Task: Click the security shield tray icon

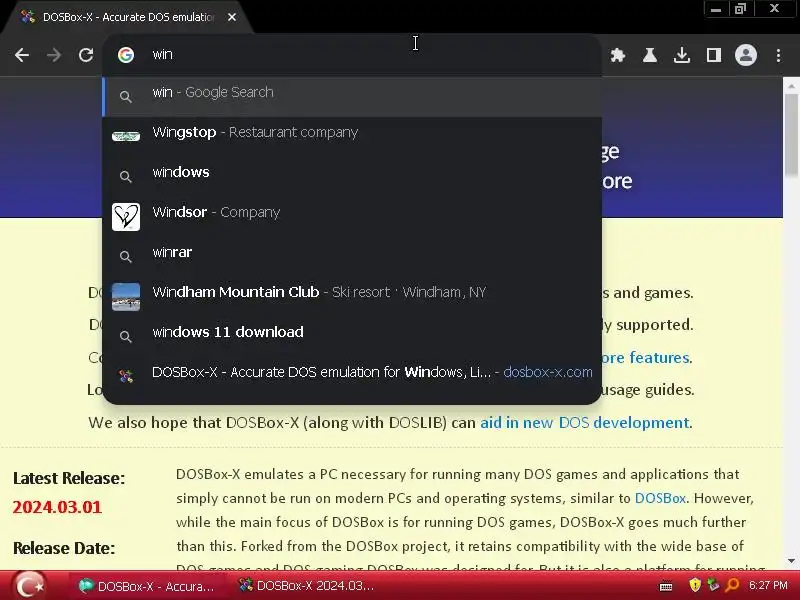Action: (x=694, y=585)
